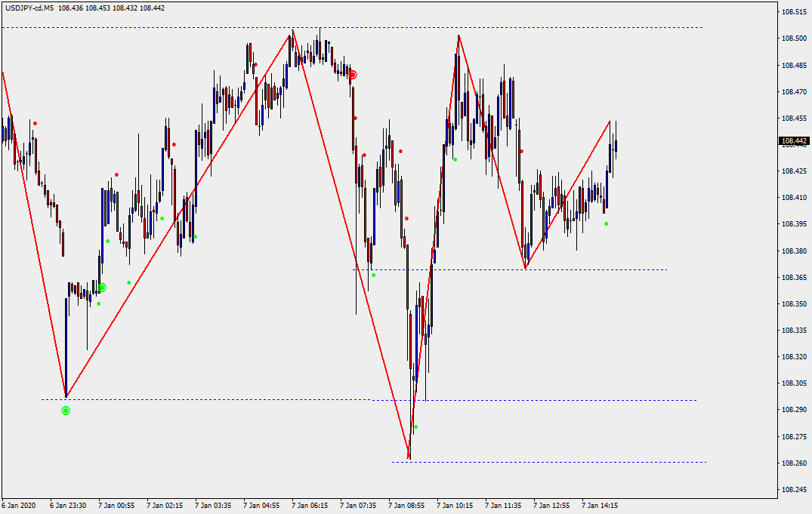812x514 pixels.
Task: Click the zigzag's second peak near 108.500
Action: click(x=458, y=35)
